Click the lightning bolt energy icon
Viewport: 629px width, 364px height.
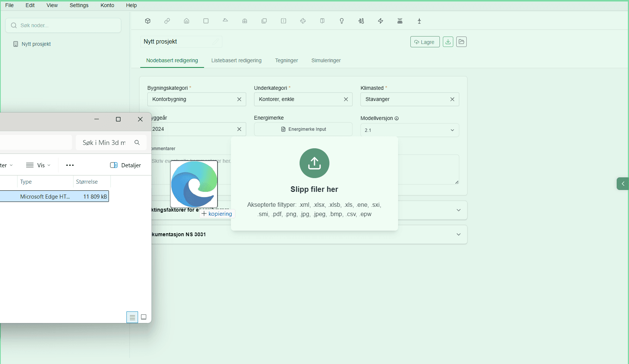(x=381, y=21)
